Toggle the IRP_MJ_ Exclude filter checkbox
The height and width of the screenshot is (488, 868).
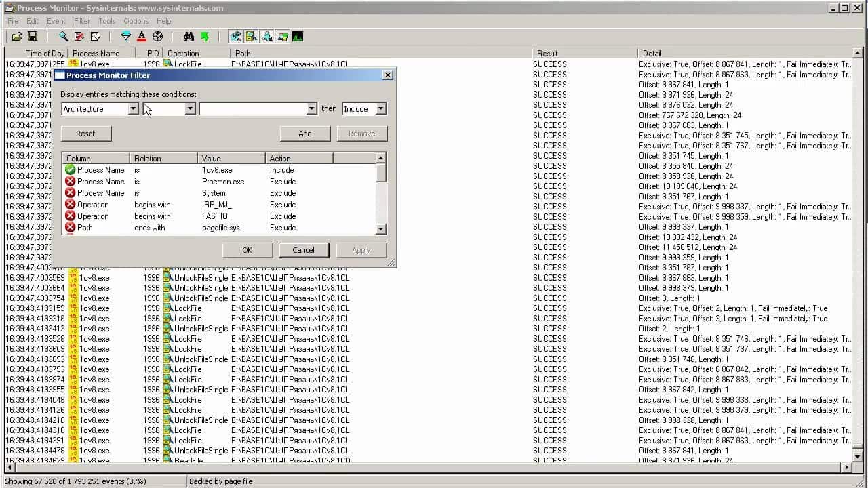coord(70,205)
